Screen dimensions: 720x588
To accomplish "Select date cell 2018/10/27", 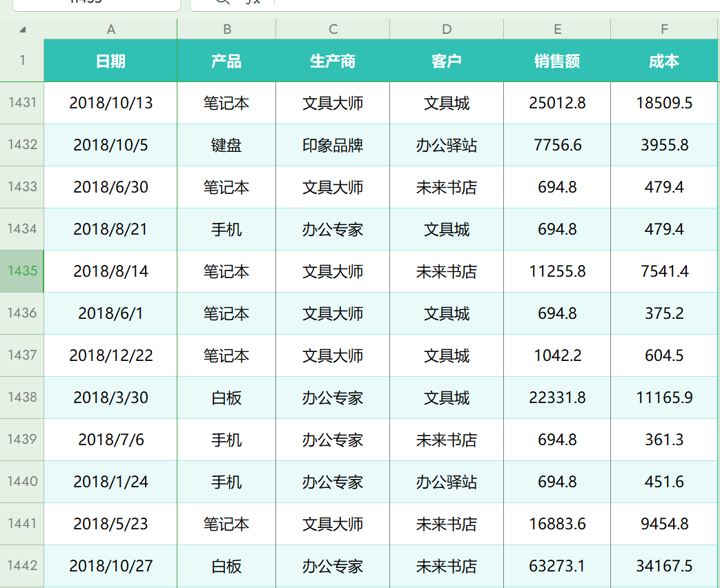I will click(x=110, y=566).
